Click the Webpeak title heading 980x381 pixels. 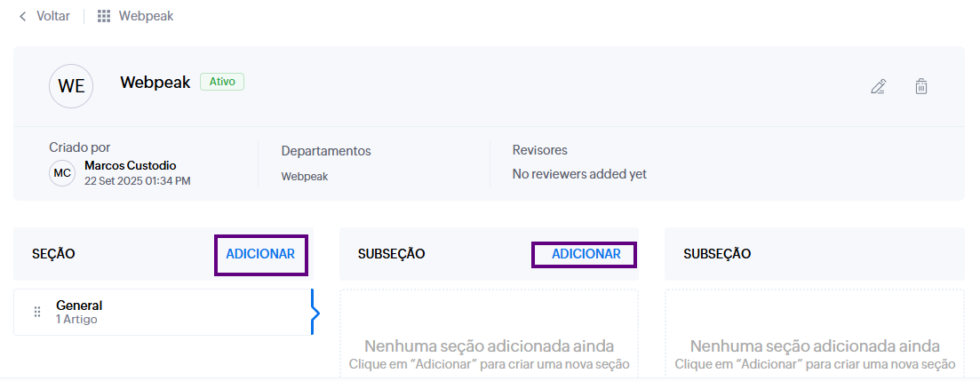pyautogui.click(x=155, y=82)
